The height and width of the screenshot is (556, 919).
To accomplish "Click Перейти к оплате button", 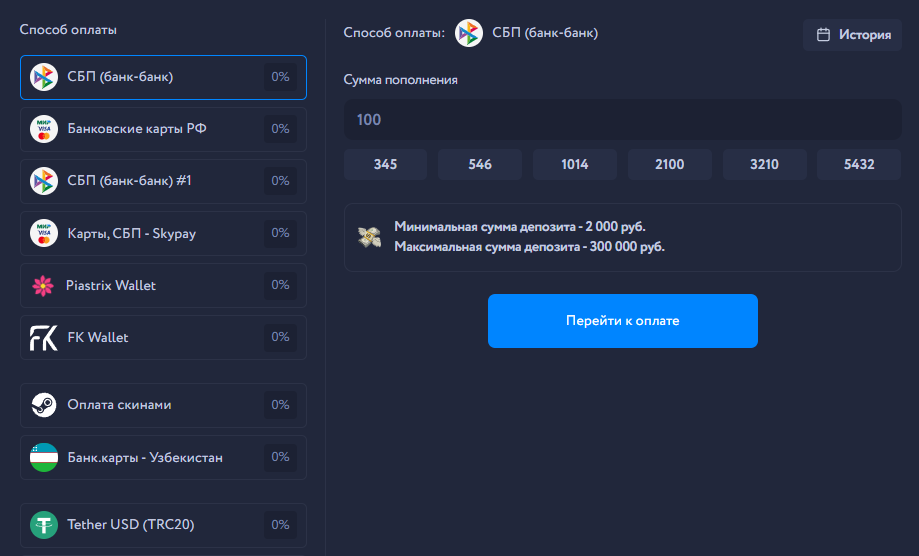I will [x=622, y=320].
